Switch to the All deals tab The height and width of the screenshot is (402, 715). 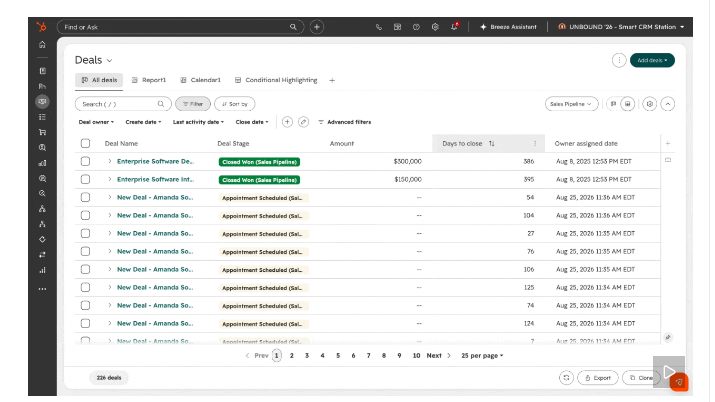(x=99, y=80)
